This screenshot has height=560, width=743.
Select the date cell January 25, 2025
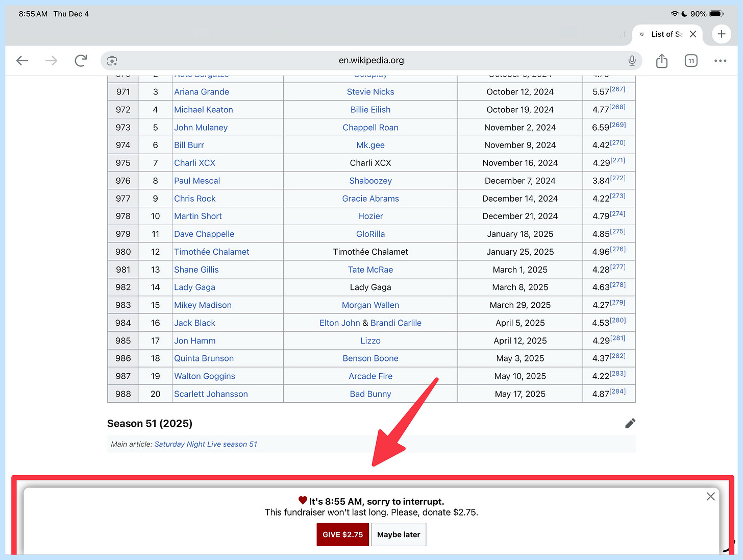coord(520,252)
